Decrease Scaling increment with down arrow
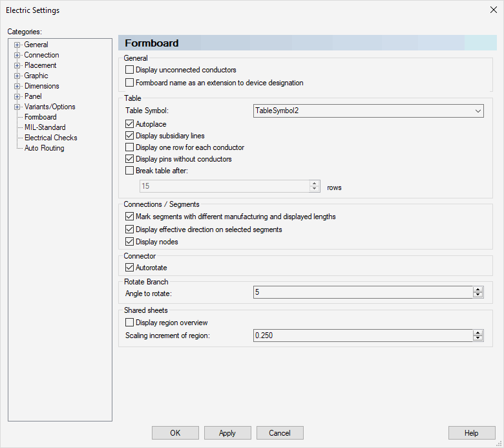Screen dimensions: 504x448 point(478,338)
